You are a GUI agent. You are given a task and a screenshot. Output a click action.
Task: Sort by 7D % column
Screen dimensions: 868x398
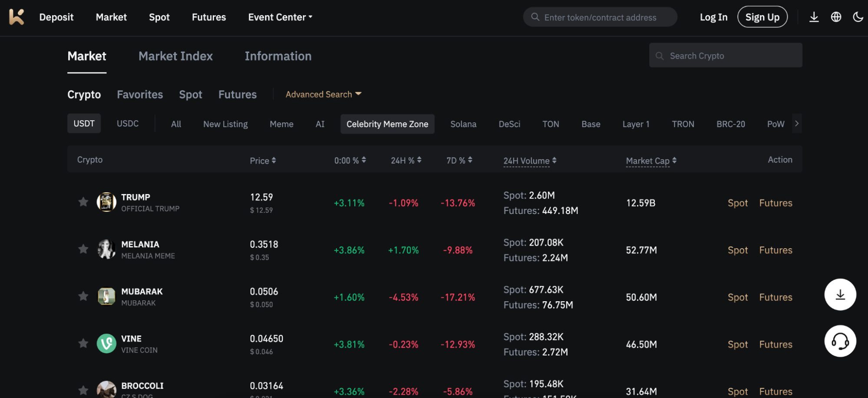(459, 161)
